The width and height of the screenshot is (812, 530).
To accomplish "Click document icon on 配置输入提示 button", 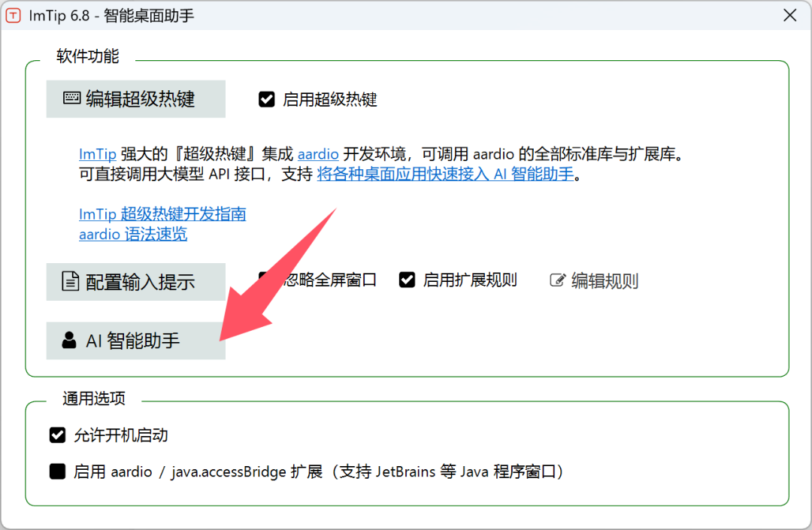I will click(x=71, y=281).
